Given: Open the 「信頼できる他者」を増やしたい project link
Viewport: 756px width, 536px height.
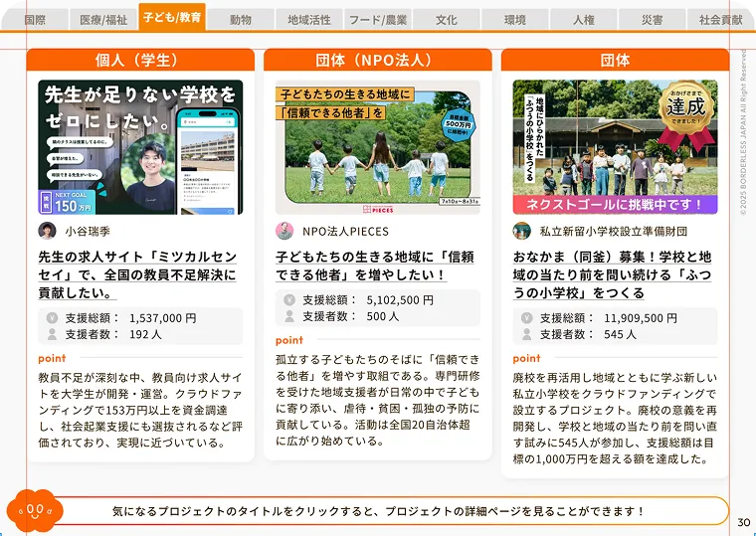Looking at the screenshot, I should point(375,267).
